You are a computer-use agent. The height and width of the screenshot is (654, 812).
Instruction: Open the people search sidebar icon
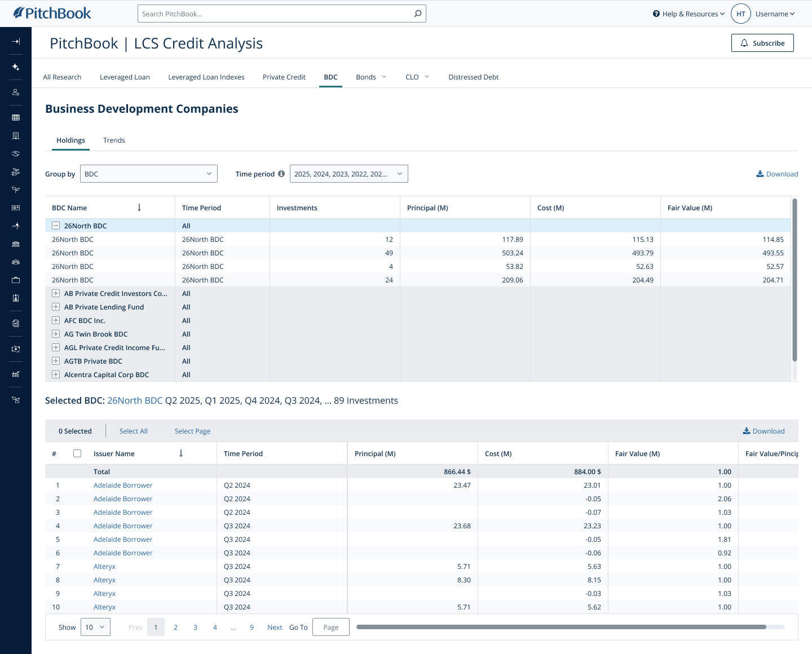pos(16,92)
